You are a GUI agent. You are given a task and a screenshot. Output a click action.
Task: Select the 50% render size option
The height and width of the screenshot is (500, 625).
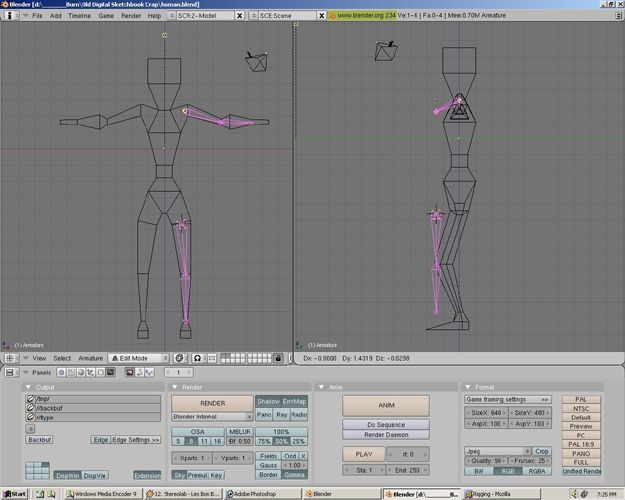[x=281, y=441]
